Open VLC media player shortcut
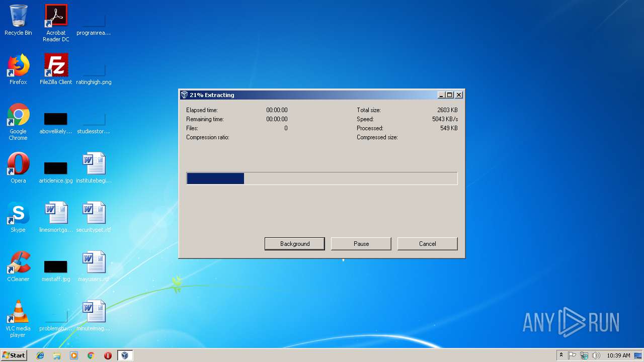Viewport: 644px width, 362px height. 18,319
